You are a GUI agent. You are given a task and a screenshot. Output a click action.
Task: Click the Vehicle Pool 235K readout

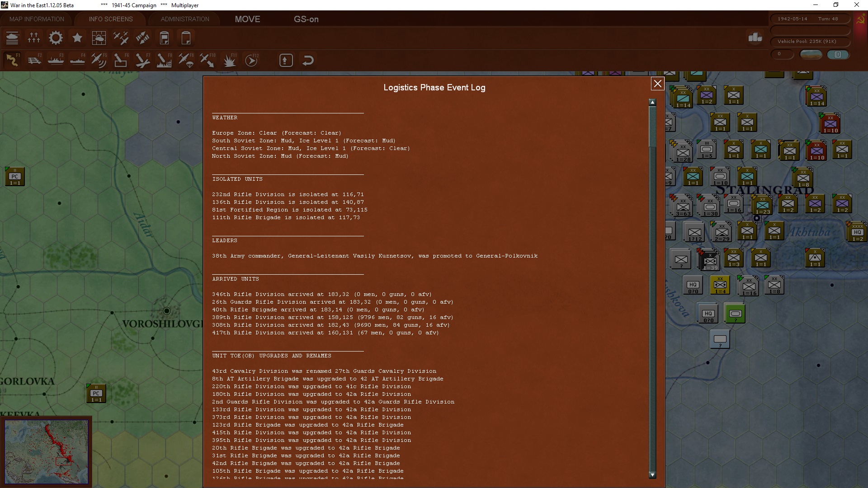click(x=810, y=42)
